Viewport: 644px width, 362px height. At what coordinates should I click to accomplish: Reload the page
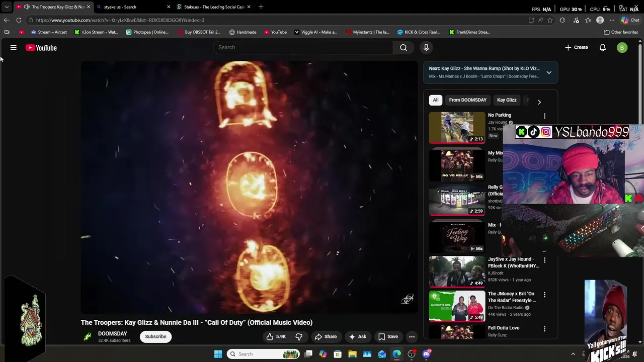point(19,20)
